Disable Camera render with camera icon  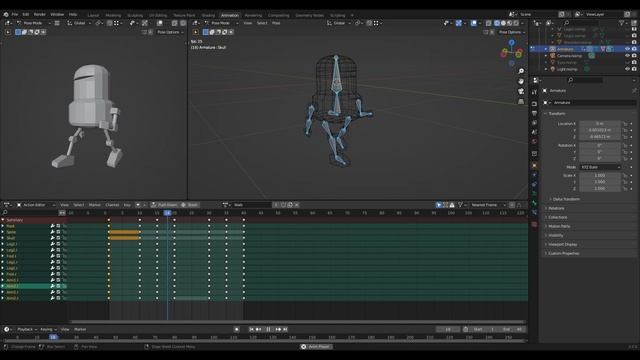[634, 56]
